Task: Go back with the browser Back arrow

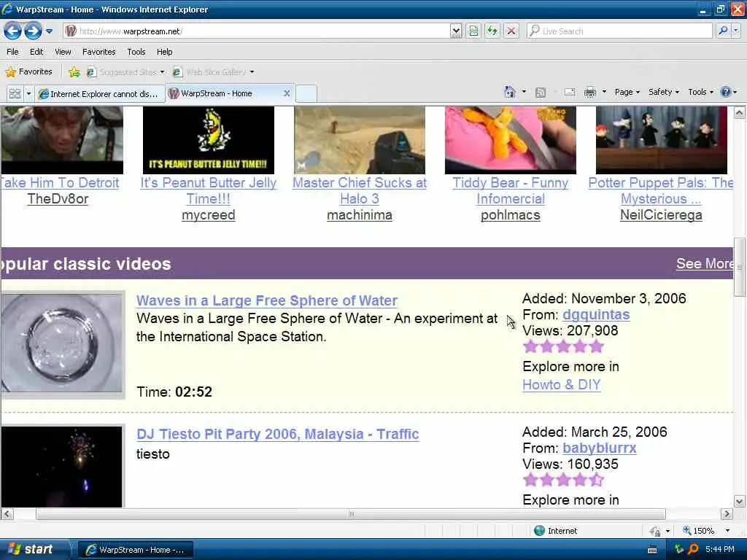Action: (x=13, y=31)
